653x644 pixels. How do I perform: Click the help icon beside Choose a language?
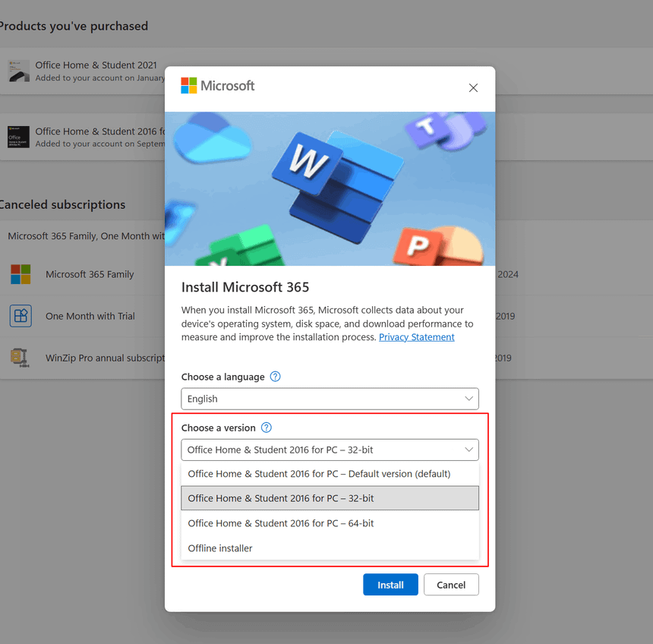tap(275, 377)
